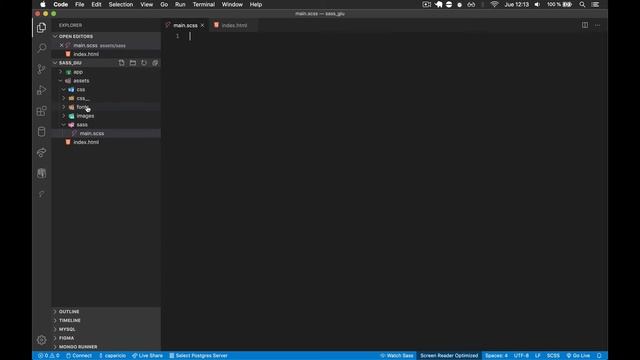The image size is (640, 360).
Task: Collapse the css folder
Action: (81, 89)
